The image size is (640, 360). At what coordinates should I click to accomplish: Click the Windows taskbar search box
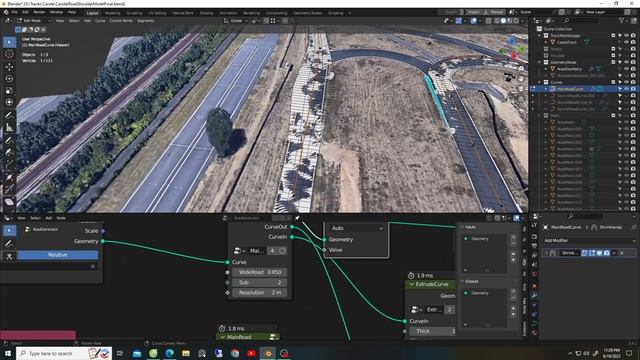click(x=64, y=353)
